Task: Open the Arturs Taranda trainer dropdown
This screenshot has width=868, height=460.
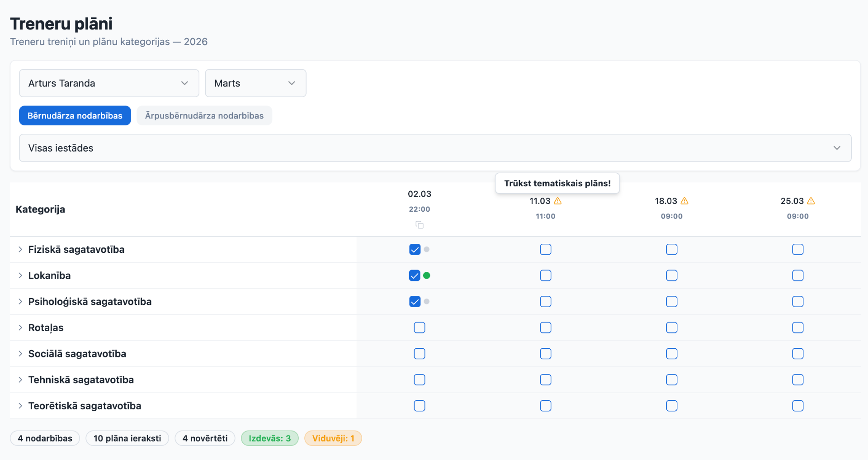Action: (109, 83)
